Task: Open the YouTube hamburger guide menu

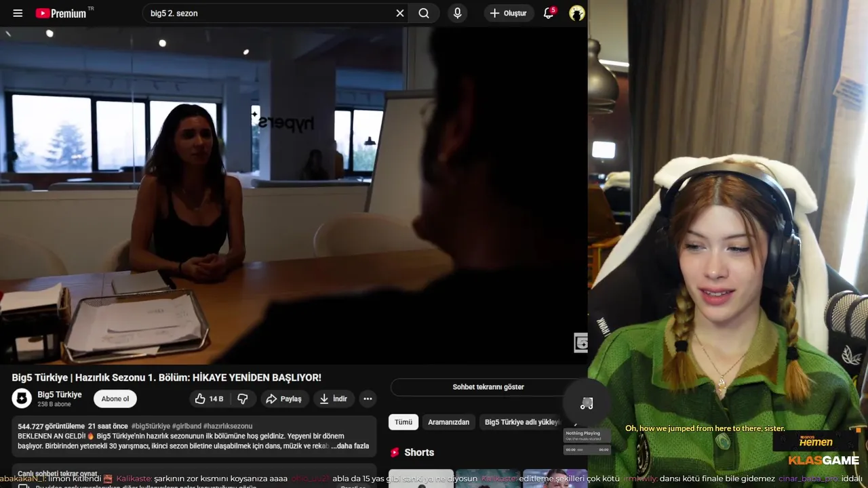Action: coord(18,13)
